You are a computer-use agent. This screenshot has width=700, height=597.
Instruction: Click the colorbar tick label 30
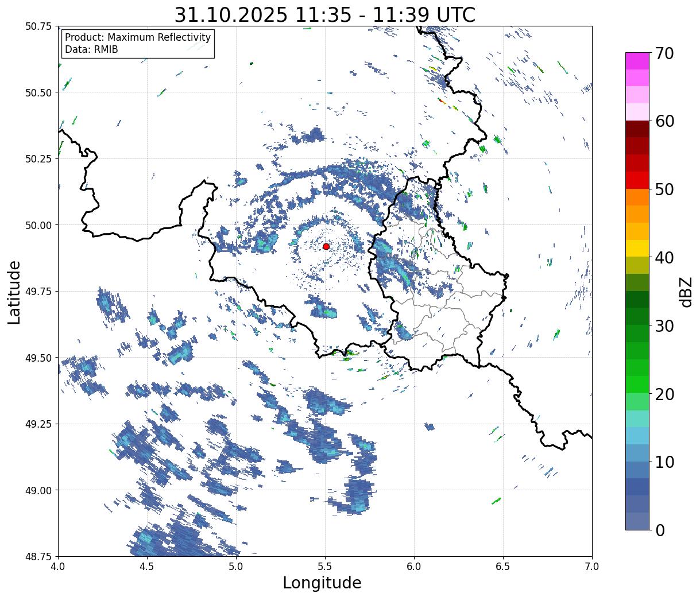(664, 325)
